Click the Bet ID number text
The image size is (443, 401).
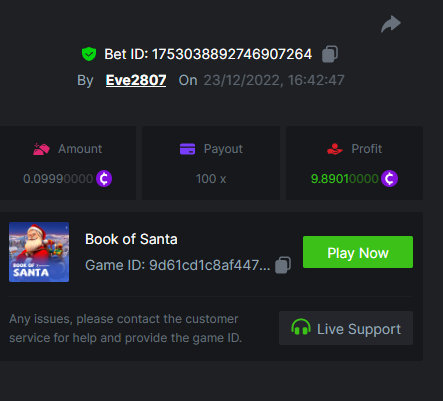(x=232, y=54)
